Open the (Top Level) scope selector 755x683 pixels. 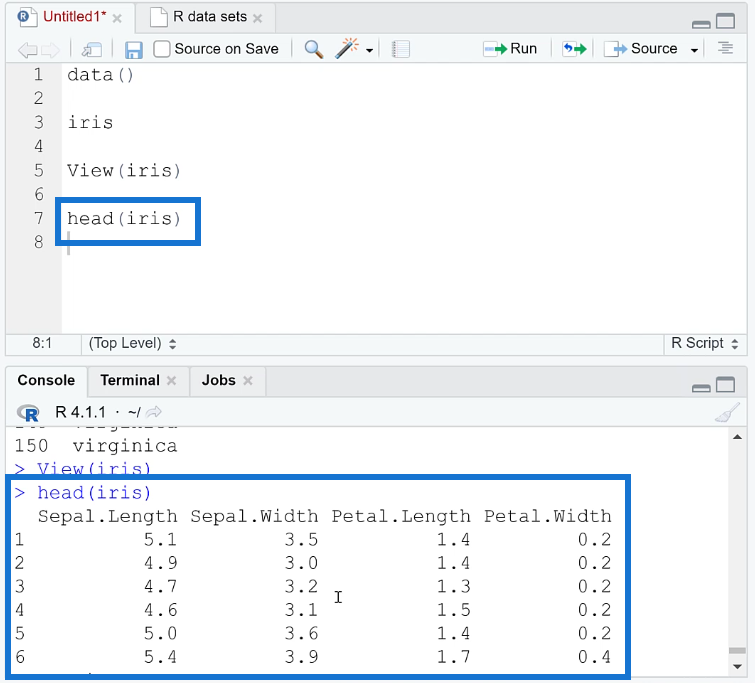tap(132, 343)
